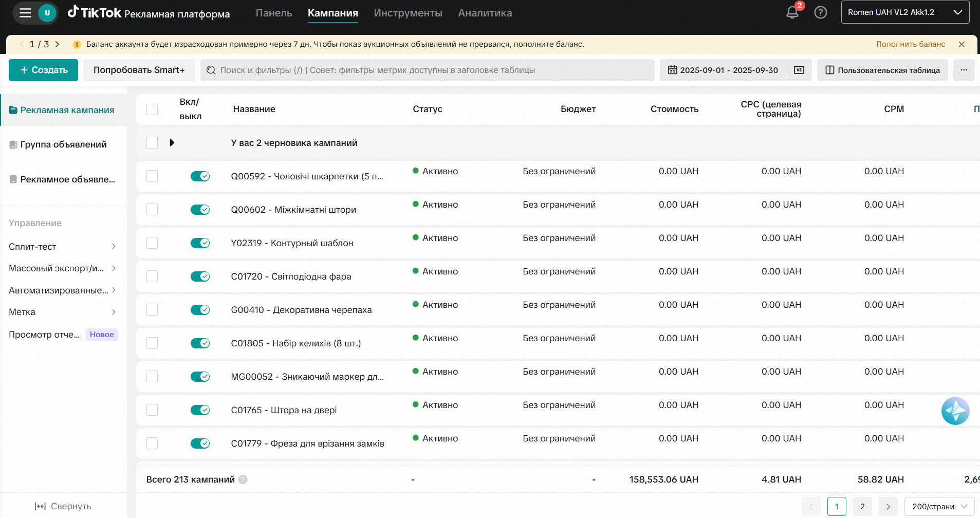Open the Romen UAH VL2 account dropdown
The image size is (980, 518).
(x=905, y=12)
